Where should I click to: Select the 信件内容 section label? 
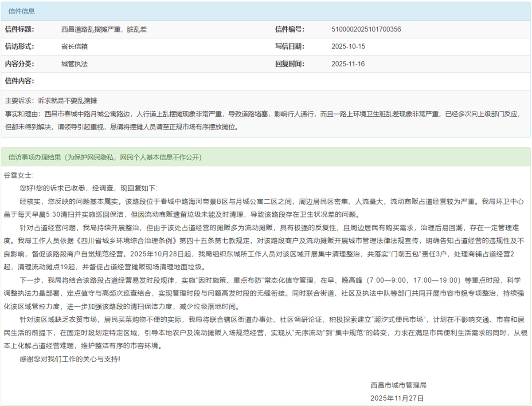[20, 81]
